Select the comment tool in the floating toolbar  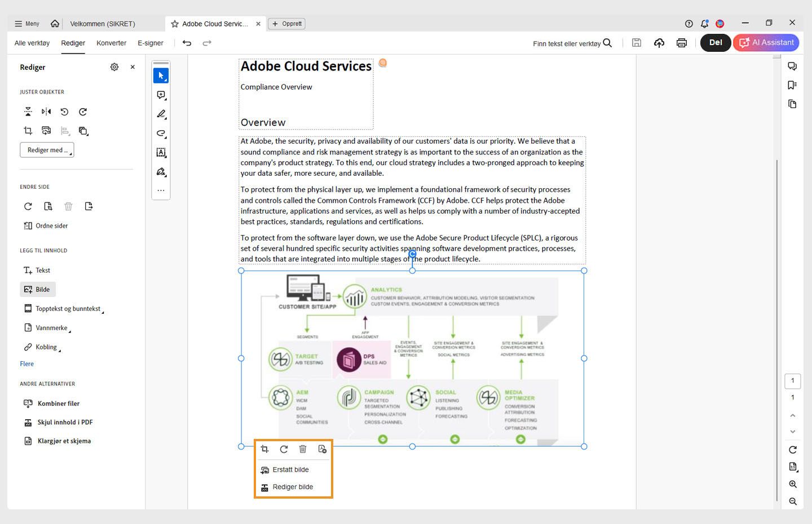161,95
